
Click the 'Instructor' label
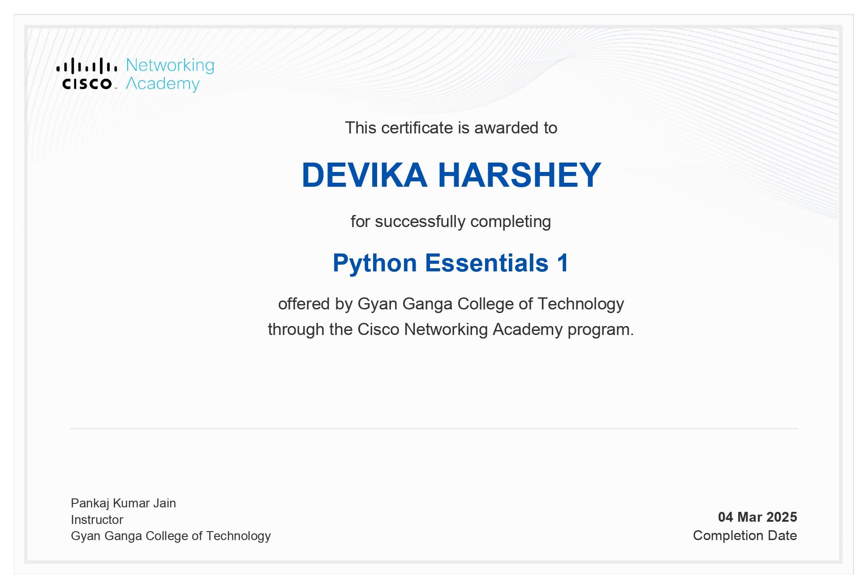[x=97, y=520]
